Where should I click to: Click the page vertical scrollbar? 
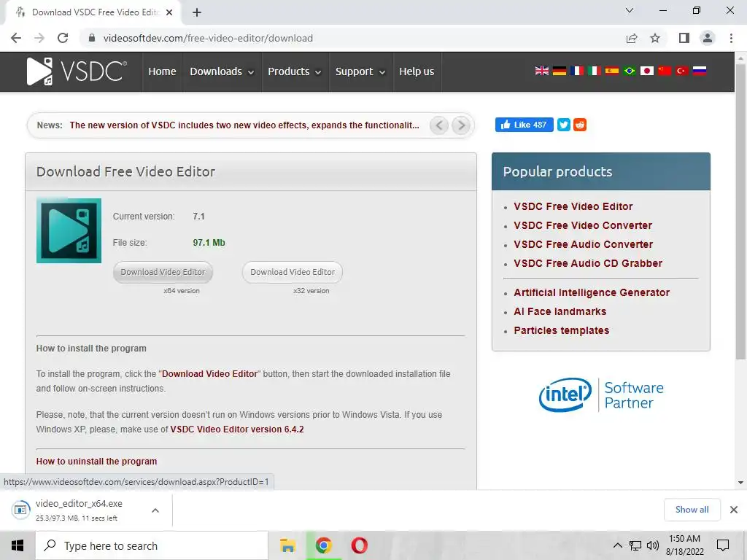point(740,212)
